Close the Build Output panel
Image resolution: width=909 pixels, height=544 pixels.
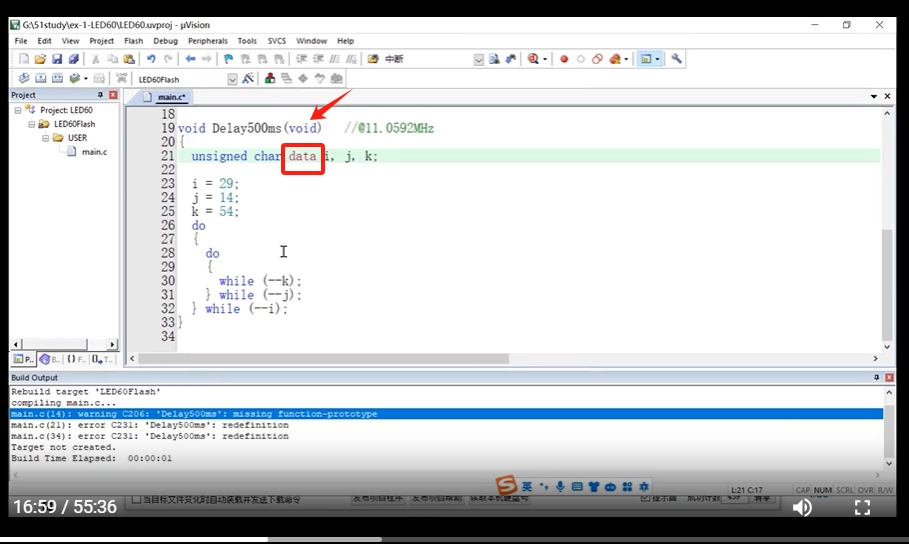click(889, 378)
